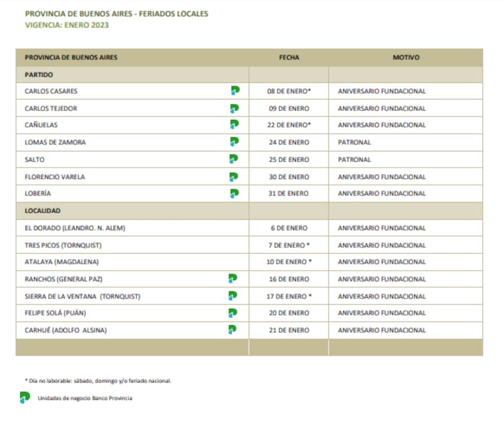Viewport: 504px width, 427px height.
Task: Click the PATRONAL motive in Salto row
Action: click(354, 160)
